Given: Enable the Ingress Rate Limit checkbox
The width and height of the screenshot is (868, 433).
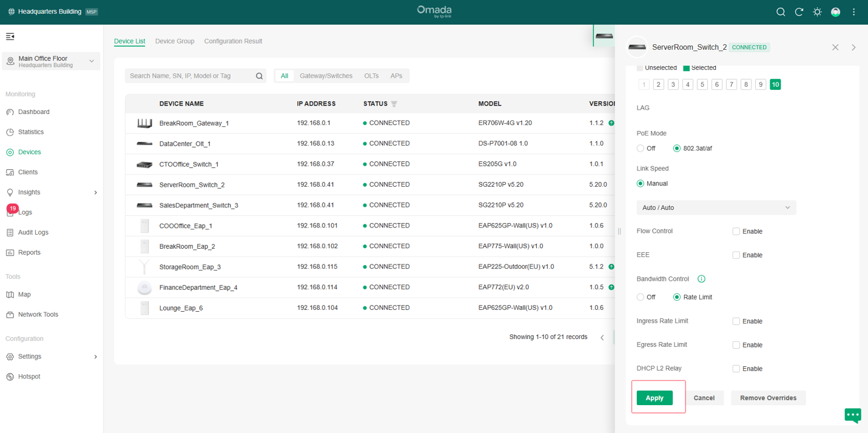Looking at the screenshot, I should coord(736,321).
